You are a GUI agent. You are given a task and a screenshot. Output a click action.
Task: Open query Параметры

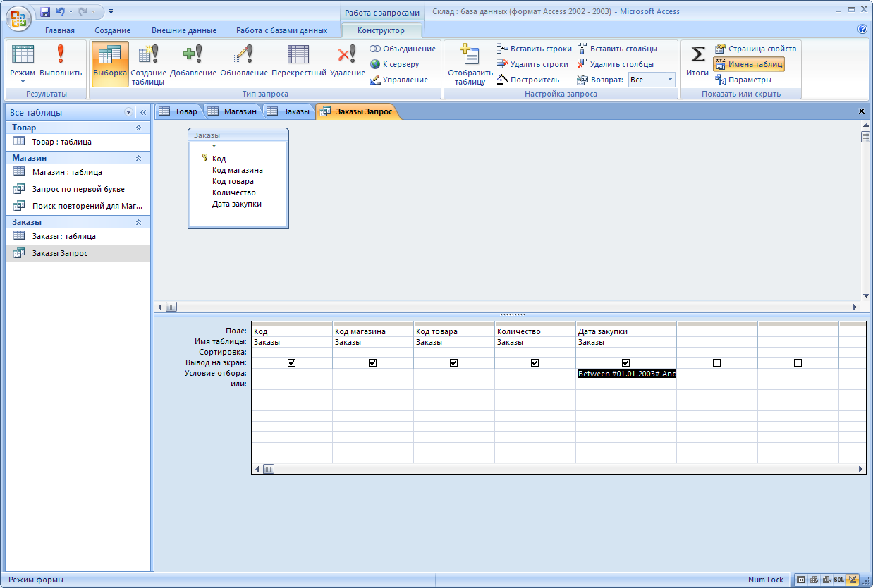click(743, 80)
